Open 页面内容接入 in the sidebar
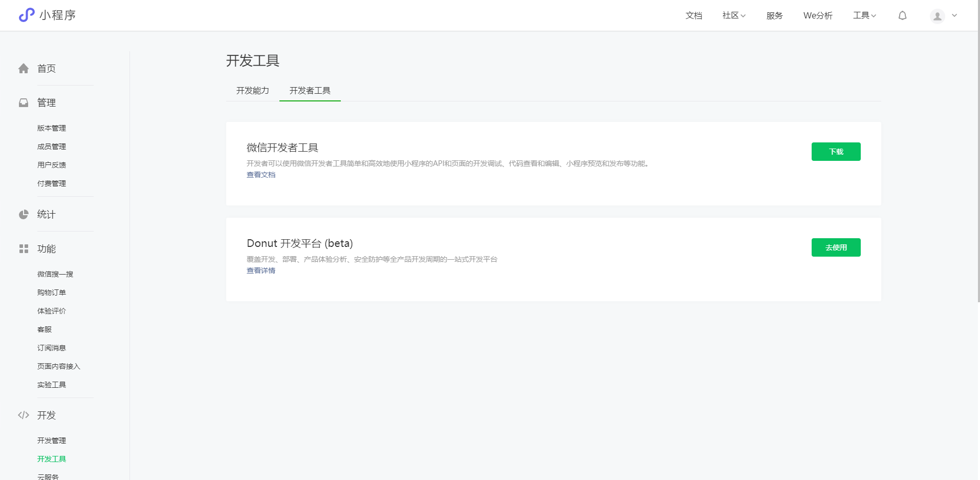The height and width of the screenshot is (480, 980). click(x=59, y=366)
